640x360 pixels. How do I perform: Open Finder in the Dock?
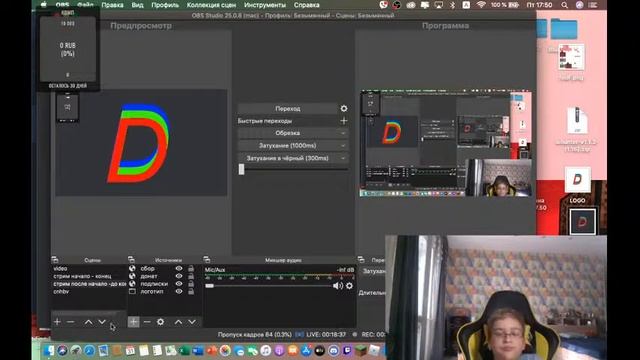49,351
